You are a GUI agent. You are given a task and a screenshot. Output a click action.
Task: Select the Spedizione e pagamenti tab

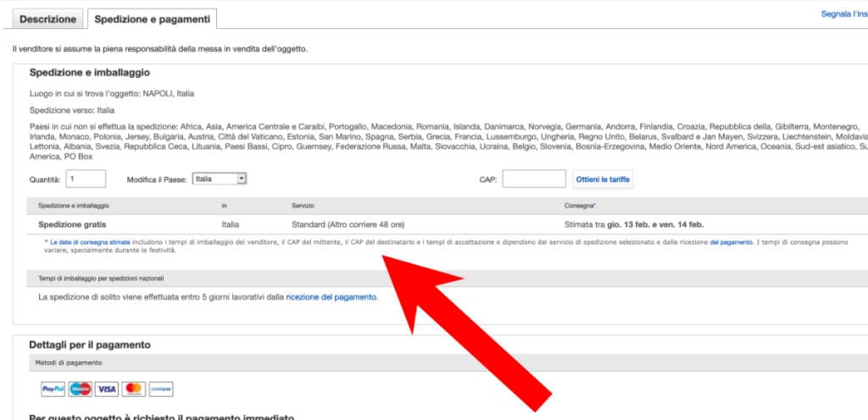click(153, 19)
